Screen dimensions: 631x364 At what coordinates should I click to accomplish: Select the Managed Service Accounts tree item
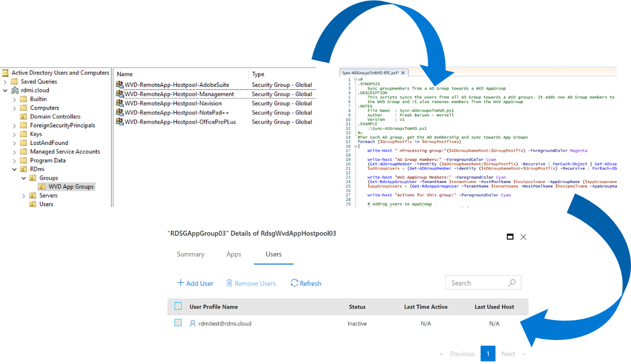coord(65,151)
